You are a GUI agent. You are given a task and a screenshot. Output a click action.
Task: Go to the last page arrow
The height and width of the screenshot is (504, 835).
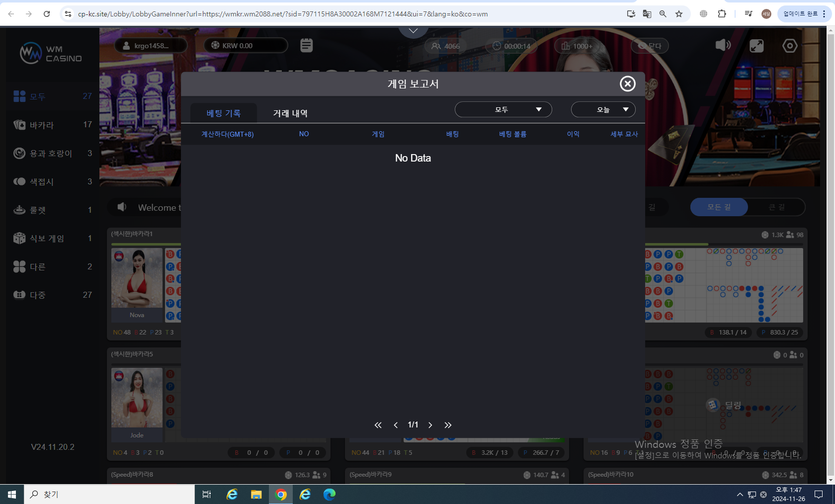pyautogui.click(x=448, y=425)
